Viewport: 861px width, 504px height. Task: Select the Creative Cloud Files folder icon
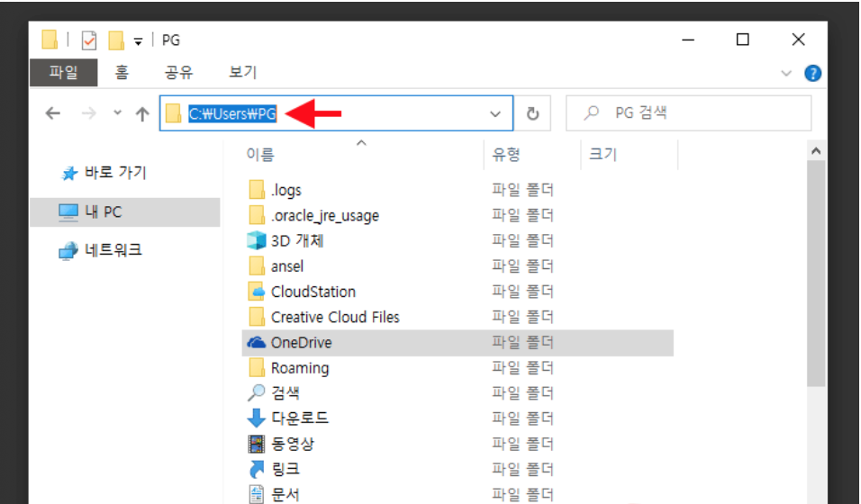click(257, 317)
